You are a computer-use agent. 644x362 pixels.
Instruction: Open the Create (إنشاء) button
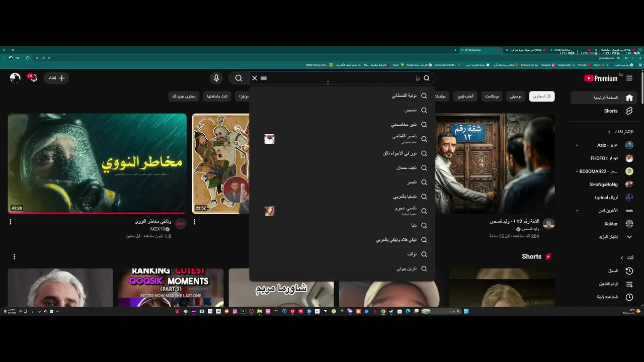point(56,78)
